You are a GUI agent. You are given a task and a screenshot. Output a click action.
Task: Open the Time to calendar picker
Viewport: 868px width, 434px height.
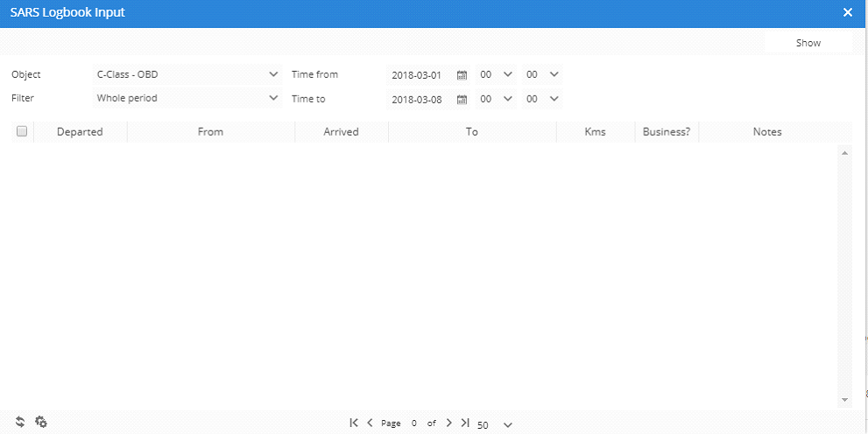tap(462, 100)
